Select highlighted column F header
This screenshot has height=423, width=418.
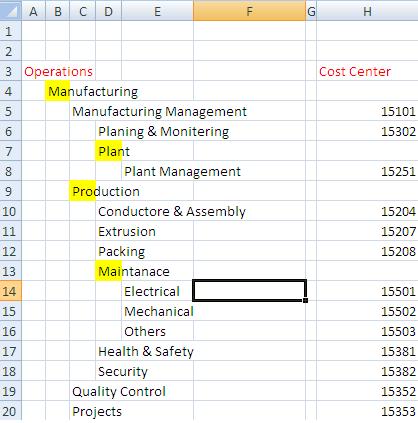(249, 11)
